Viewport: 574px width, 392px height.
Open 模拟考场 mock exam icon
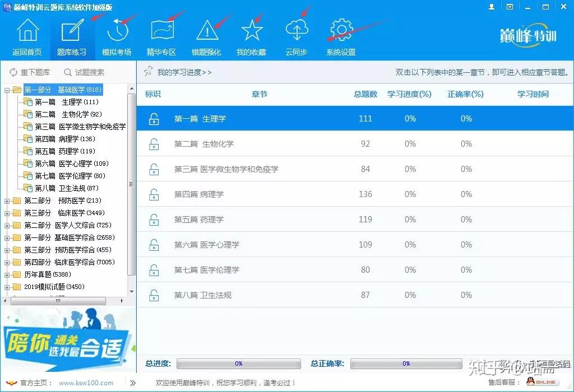click(x=117, y=30)
